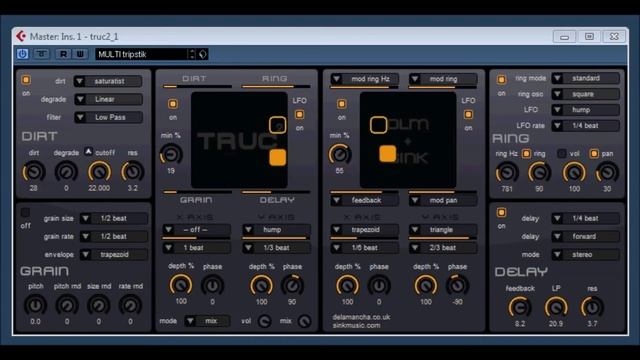The height and width of the screenshot is (360, 640).
Task: Open the grain rate dropdown
Action: [113, 236]
